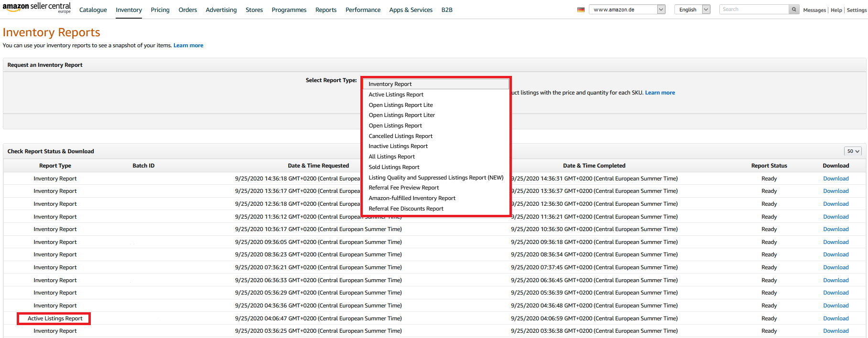The height and width of the screenshot is (338, 868).
Task: Download the 09:36:05 Inventory Report
Action: (x=836, y=242)
